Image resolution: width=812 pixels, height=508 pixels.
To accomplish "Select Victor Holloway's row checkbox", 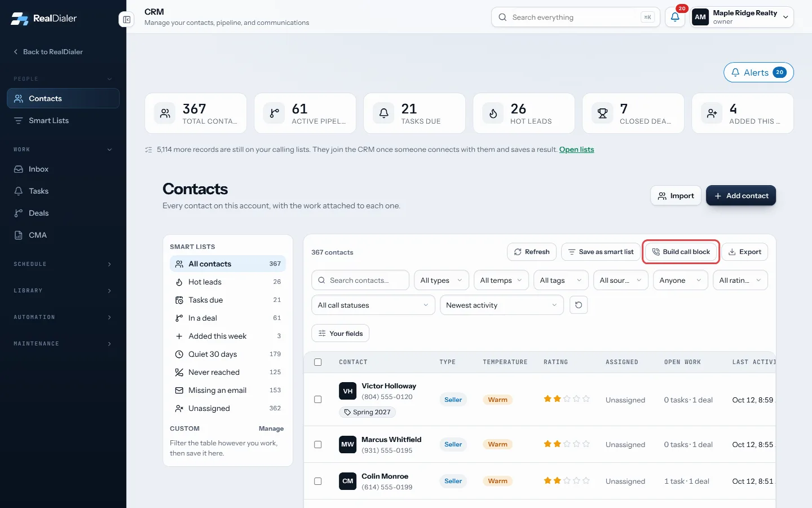I will pyautogui.click(x=318, y=399).
